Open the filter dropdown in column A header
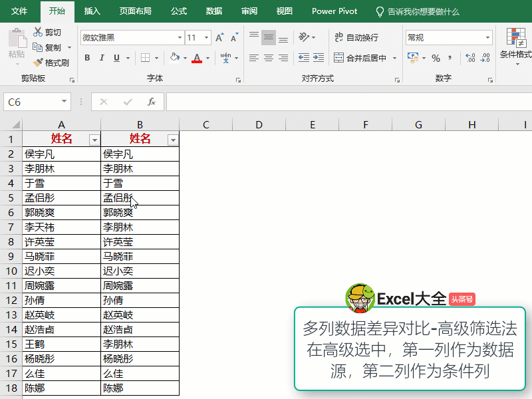 pyautogui.click(x=94, y=140)
